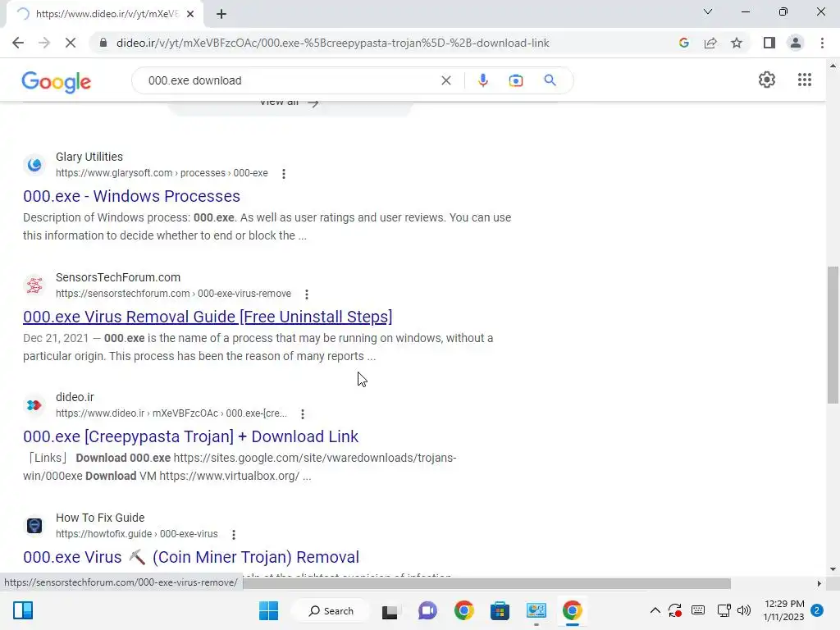Select the dideo.ir browser tab
This screenshot has height=630, width=840.
[105, 14]
